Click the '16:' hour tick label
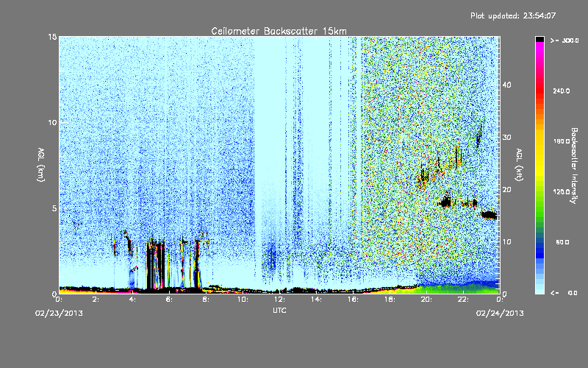This screenshot has height=368, width=588. (353, 300)
